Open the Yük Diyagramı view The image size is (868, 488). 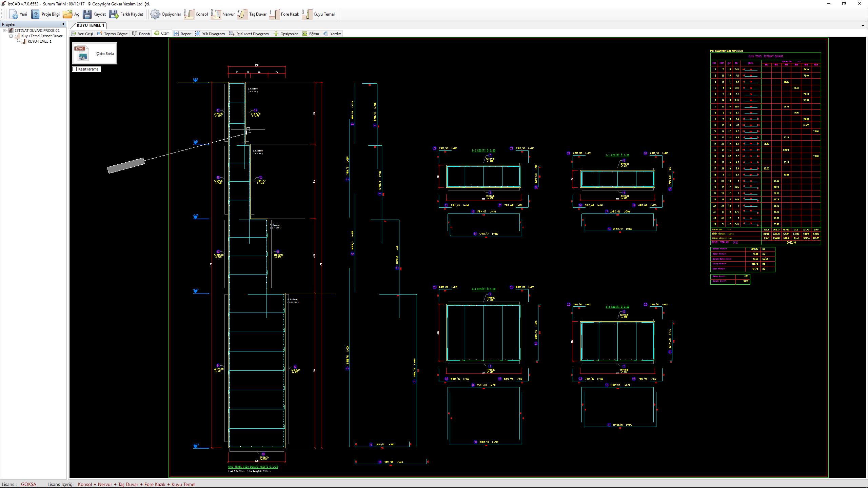[210, 34]
